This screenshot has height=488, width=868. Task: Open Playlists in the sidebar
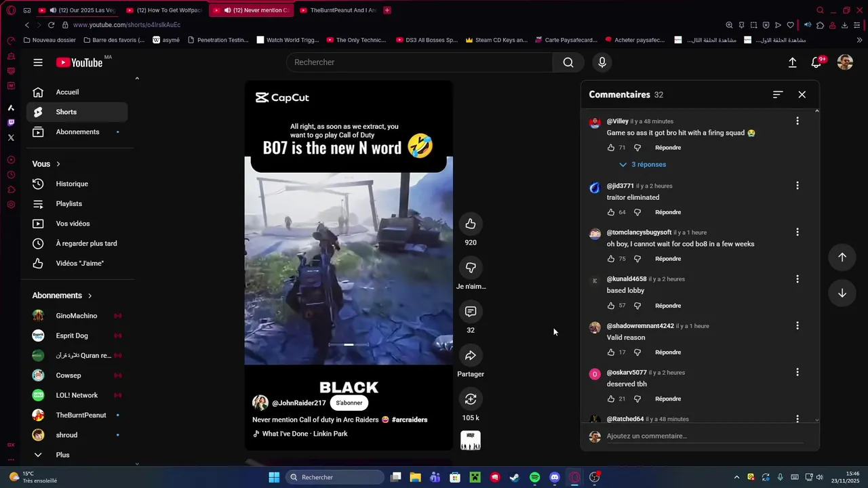coord(77,203)
